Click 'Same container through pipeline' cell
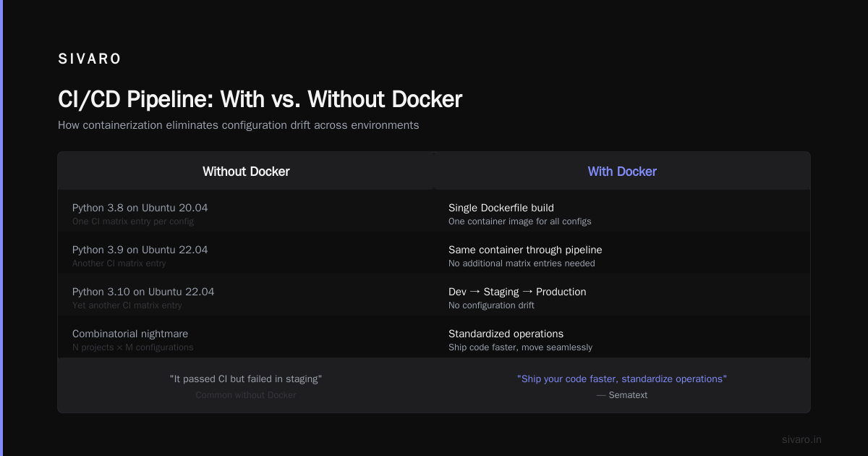 (x=525, y=250)
